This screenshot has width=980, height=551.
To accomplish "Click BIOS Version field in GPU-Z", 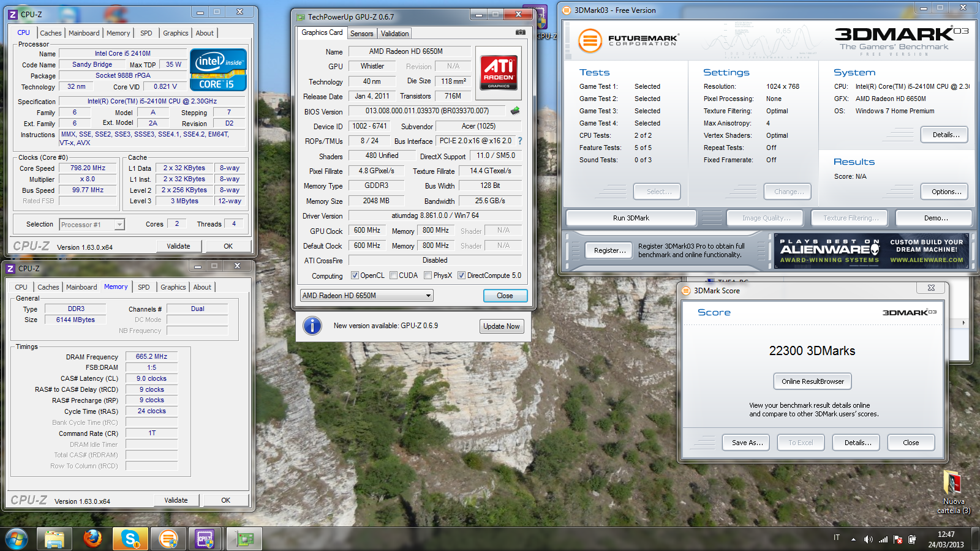I will click(427, 111).
